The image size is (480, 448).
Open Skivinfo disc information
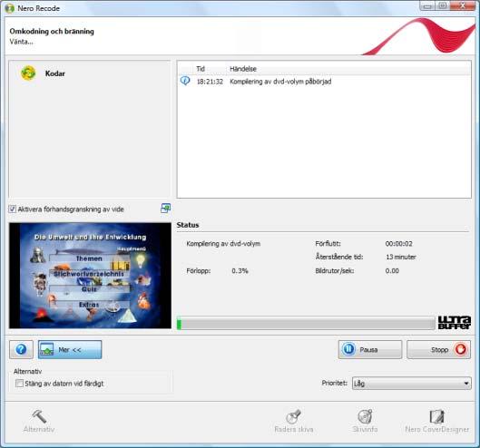(x=365, y=421)
